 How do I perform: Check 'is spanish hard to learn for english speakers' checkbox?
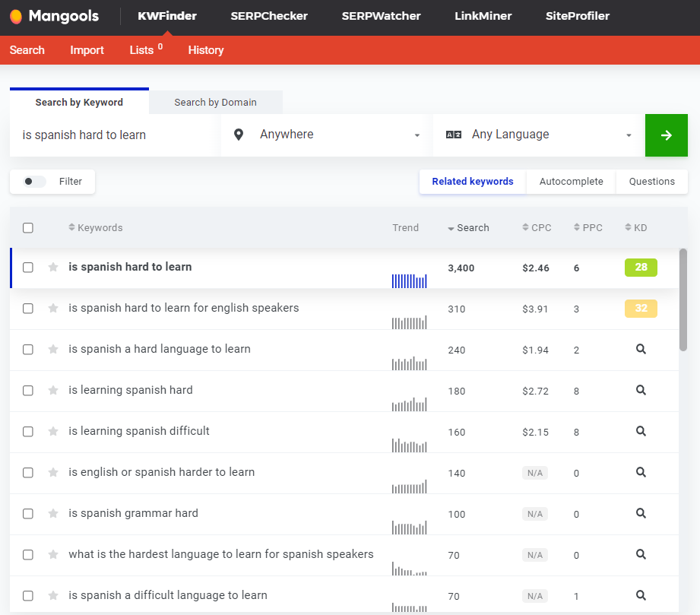click(27, 308)
